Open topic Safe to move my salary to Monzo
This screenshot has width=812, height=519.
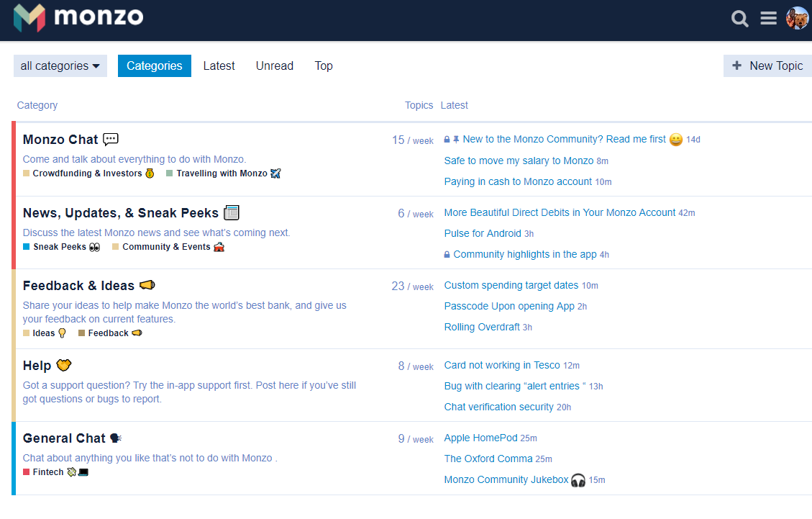[x=519, y=161]
